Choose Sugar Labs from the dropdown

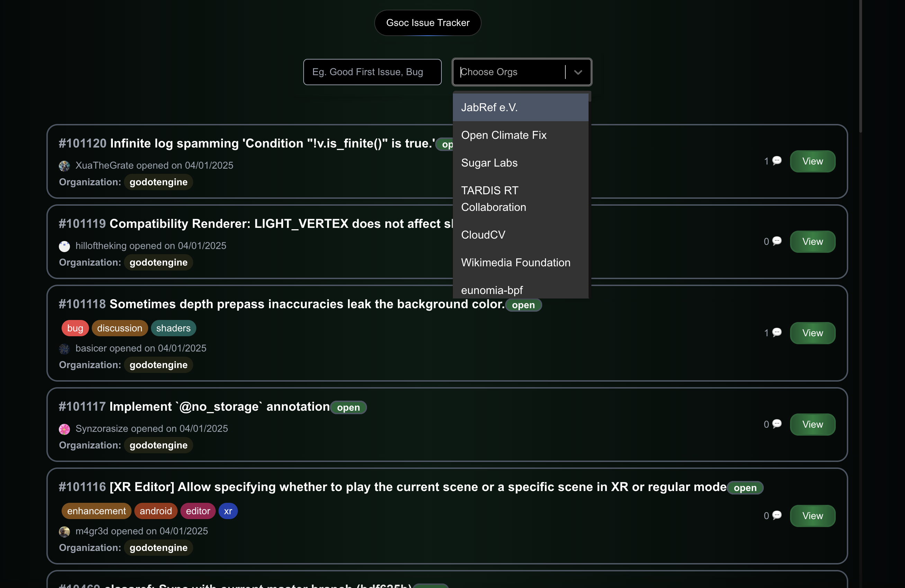(x=520, y=163)
